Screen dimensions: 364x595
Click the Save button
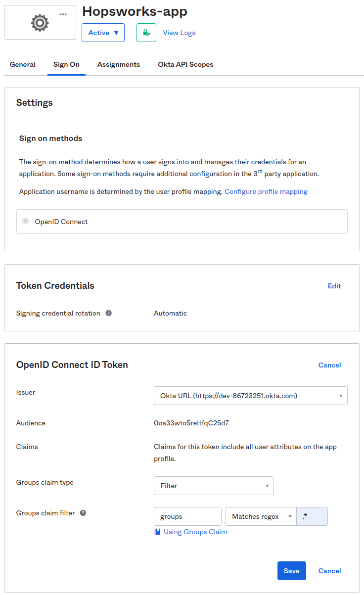(291, 571)
